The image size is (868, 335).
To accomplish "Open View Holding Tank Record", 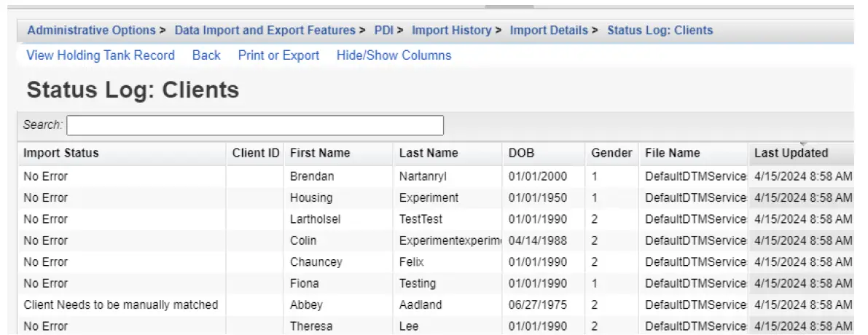I will tap(100, 55).
